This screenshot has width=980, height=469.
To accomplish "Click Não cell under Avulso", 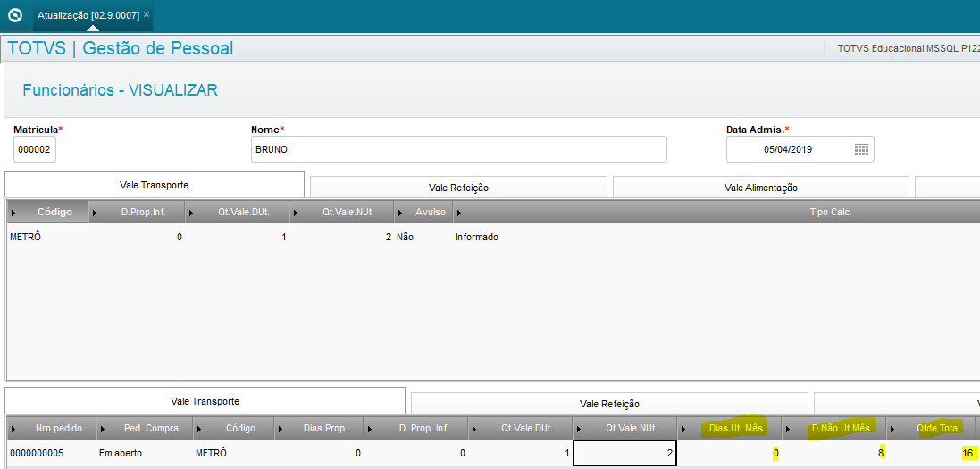I will pos(405,238).
